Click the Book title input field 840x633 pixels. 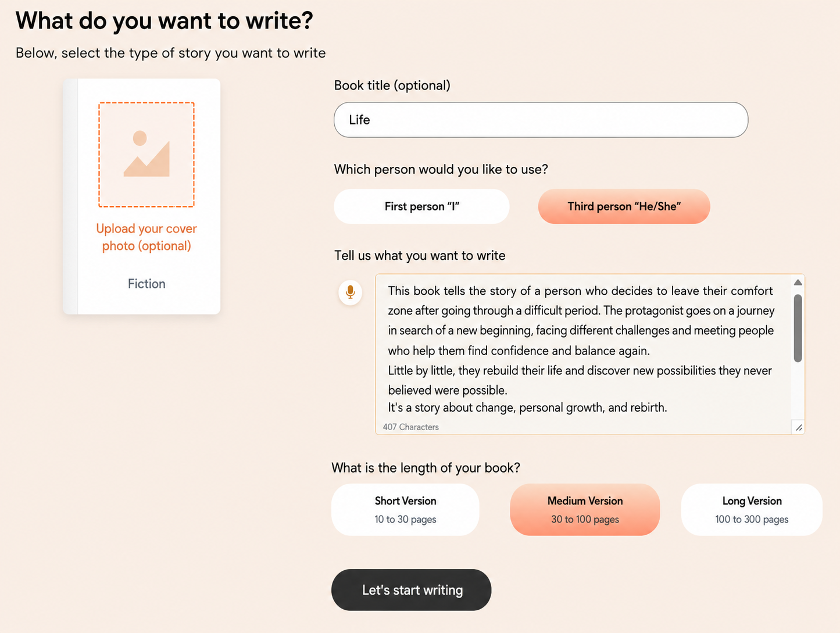pyautogui.click(x=541, y=120)
